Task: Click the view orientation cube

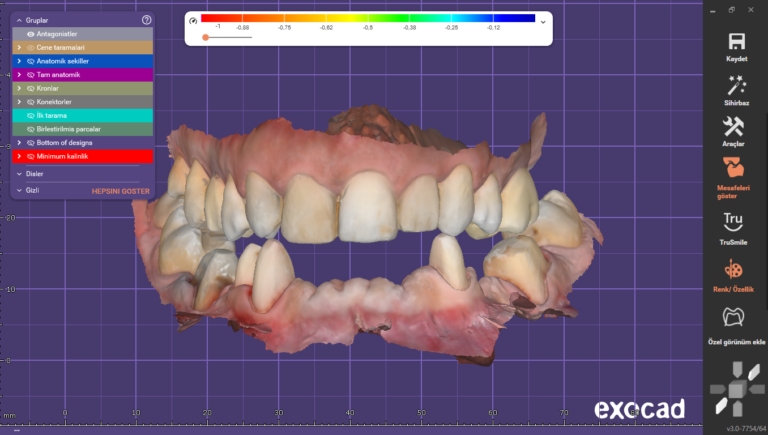Action: (x=735, y=390)
